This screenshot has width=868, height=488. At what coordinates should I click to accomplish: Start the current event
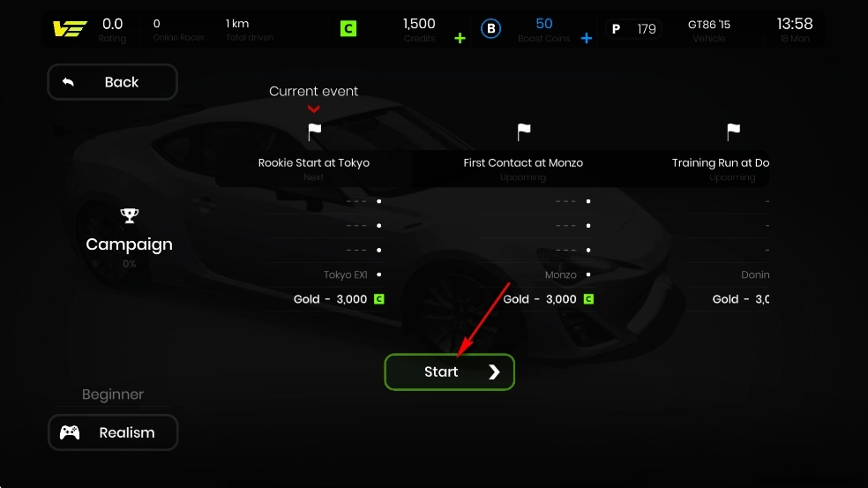tap(450, 372)
